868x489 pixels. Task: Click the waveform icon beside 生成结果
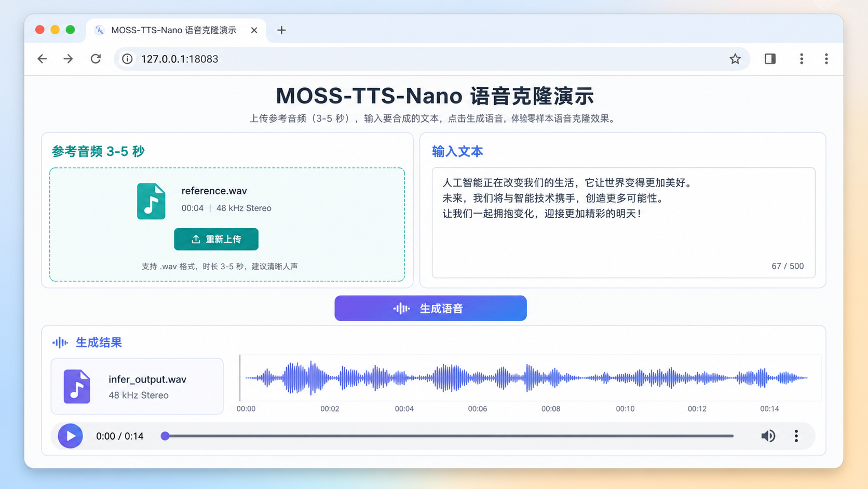pyautogui.click(x=60, y=342)
